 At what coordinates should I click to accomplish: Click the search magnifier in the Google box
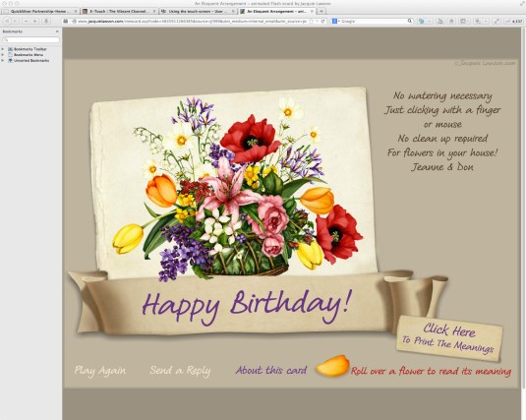tap(410, 21)
